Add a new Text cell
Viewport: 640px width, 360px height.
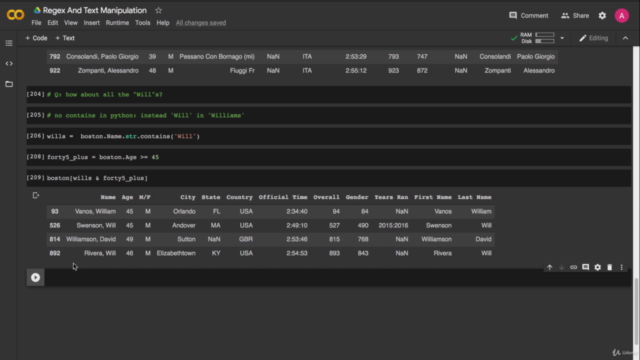(x=65, y=38)
